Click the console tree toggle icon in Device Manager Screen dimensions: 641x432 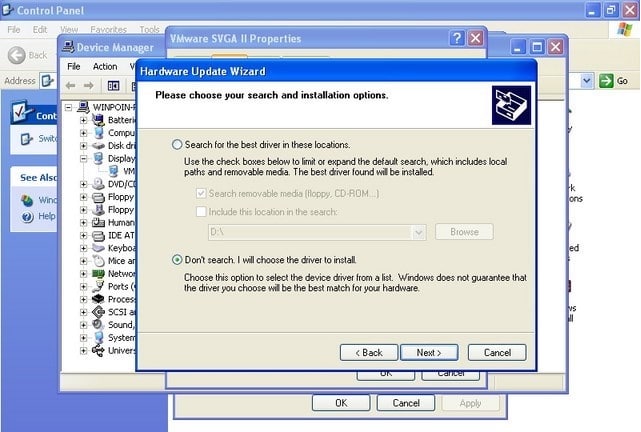click(113, 85)
